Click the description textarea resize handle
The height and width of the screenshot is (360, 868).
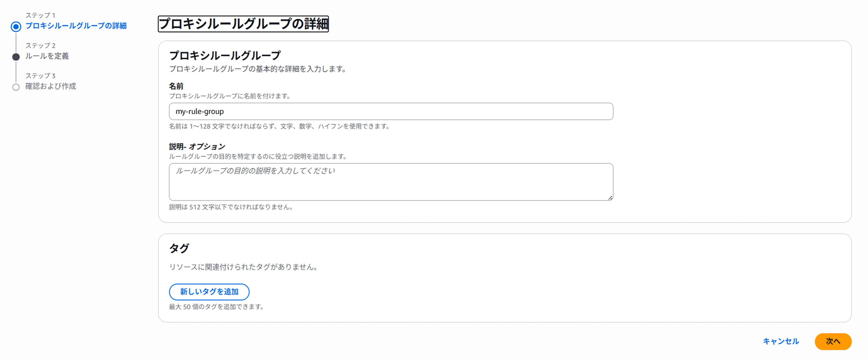610,198
